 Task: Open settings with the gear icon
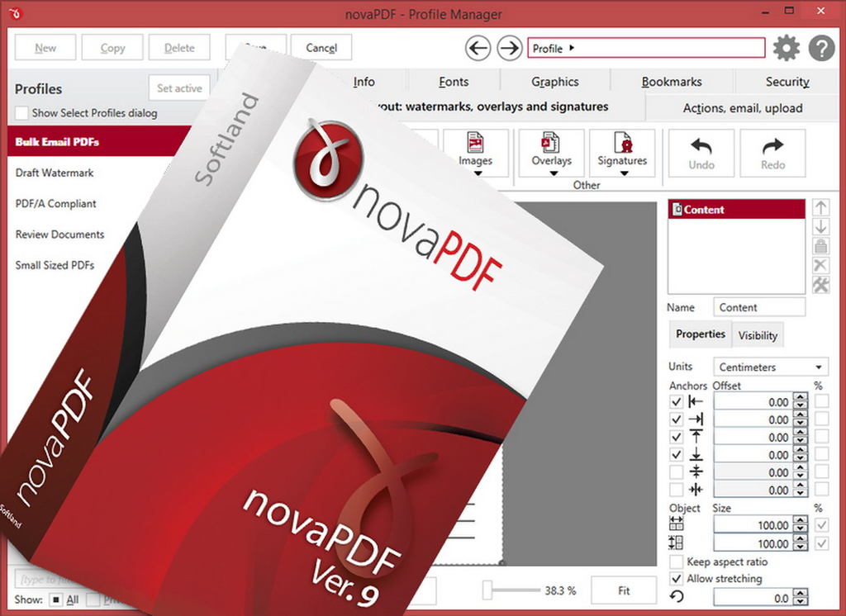pos(787,48)
